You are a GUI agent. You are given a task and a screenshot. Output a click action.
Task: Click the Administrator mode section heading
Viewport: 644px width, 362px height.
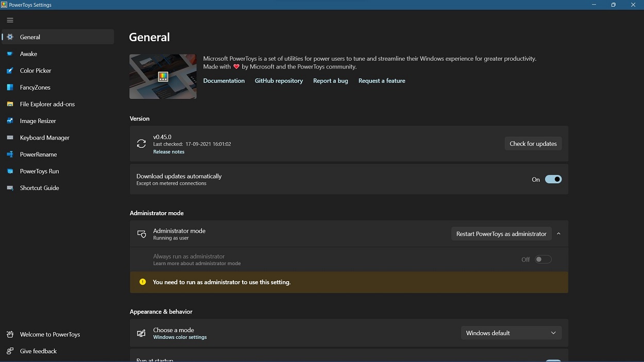tap(157, 213)
